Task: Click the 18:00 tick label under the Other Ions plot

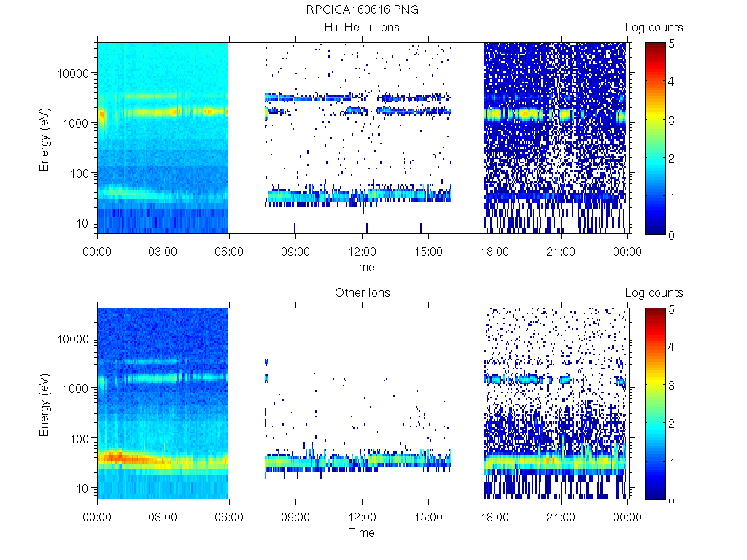Action: coord(495,517)
